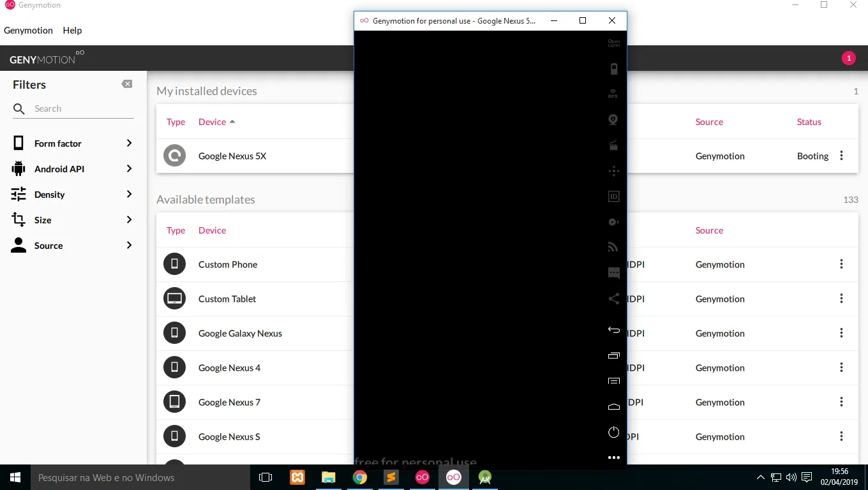Viewport: 868px width, 490px height.
Task: Open options menu for Custom Phone
Action: click(841, 264)
